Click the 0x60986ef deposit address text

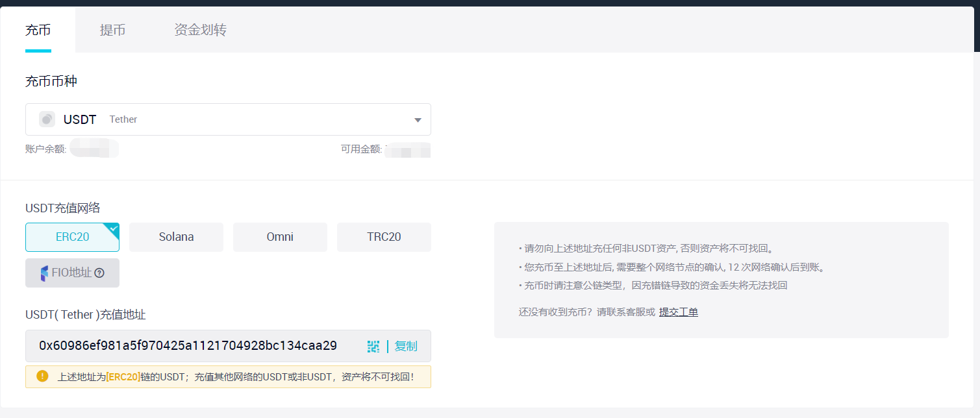click(188, 346)
